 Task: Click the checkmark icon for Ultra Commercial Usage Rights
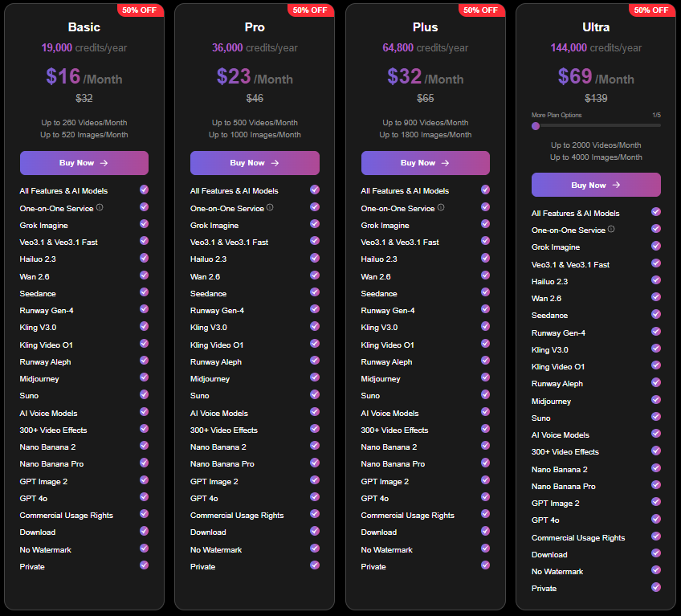(x=656, y=536)
